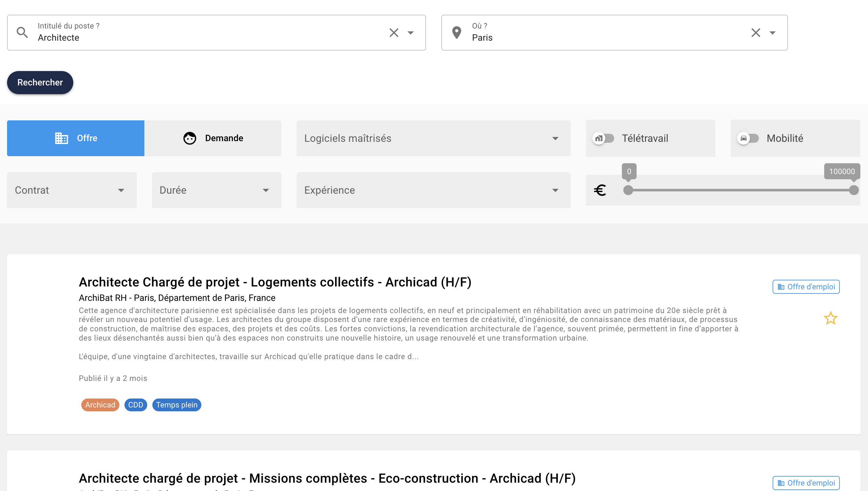The image size is (868, 491).
Task: Open the Expérience dropdown
Action: (433, 190)
